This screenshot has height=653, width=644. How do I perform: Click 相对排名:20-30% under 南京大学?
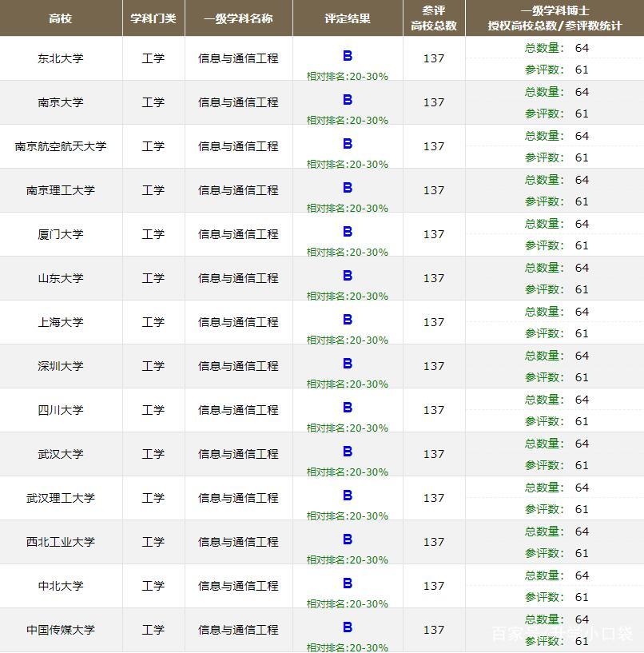click(x=348, y=121)
